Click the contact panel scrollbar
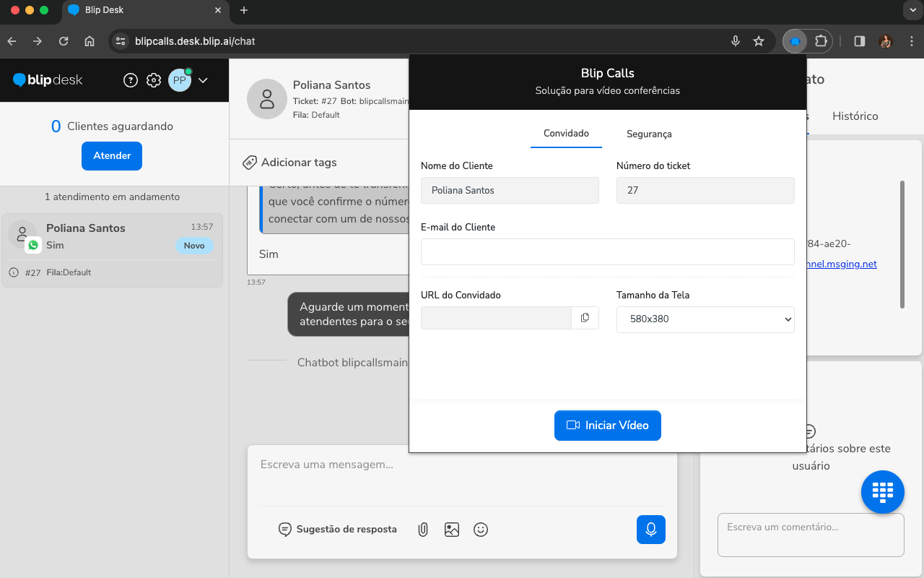 [902, 244]
